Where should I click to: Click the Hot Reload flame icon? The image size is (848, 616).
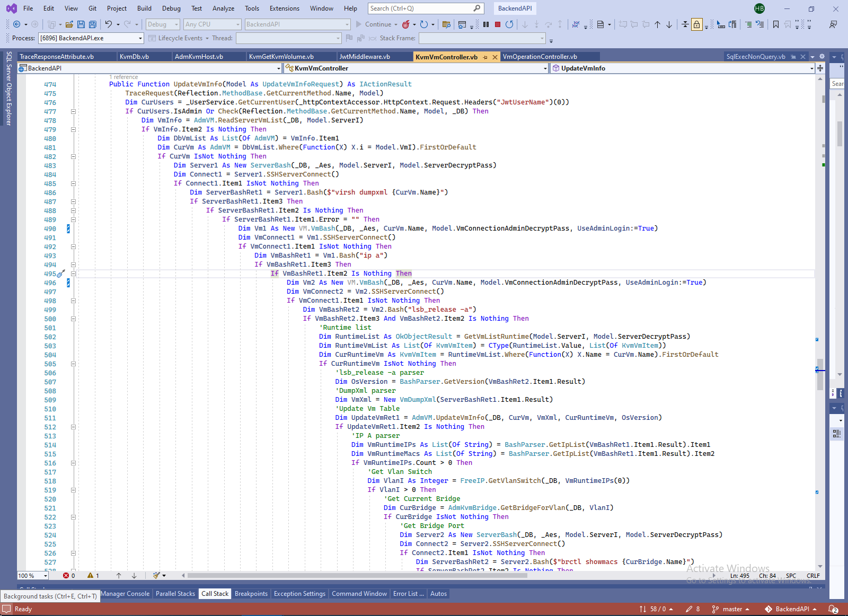(x=406, y=24)
